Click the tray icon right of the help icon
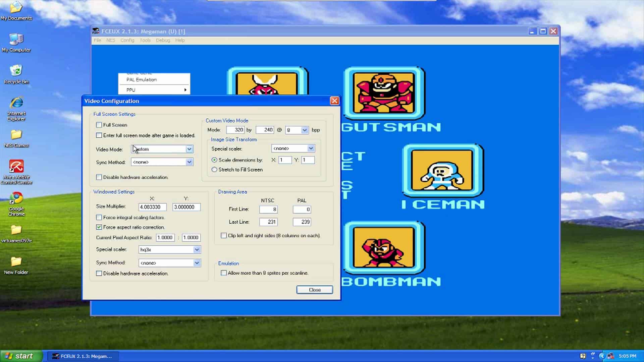The width and height of the screenshot is (644, 362). pos(593,355)
